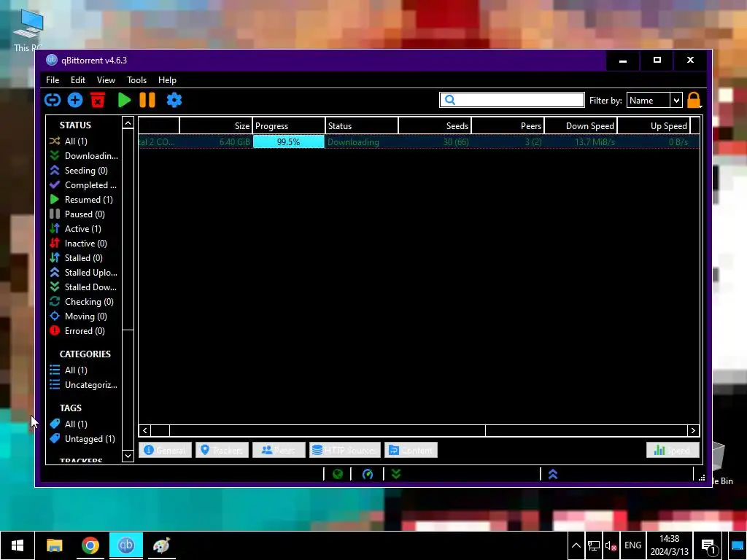This screenshot has width=747, height=560.
Task: Sort by the Down Speed column header
Action: [581, 126]
